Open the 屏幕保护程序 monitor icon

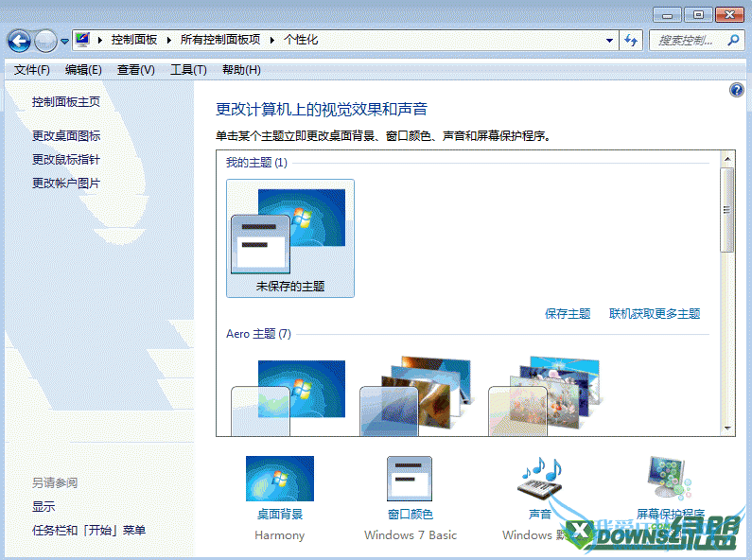pyautogui.click(x=670, y=479)
